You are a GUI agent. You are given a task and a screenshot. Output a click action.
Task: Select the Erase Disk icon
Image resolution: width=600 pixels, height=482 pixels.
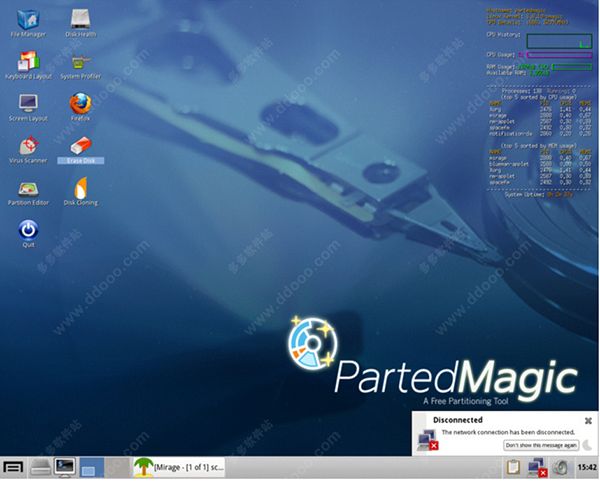(80, 150)
